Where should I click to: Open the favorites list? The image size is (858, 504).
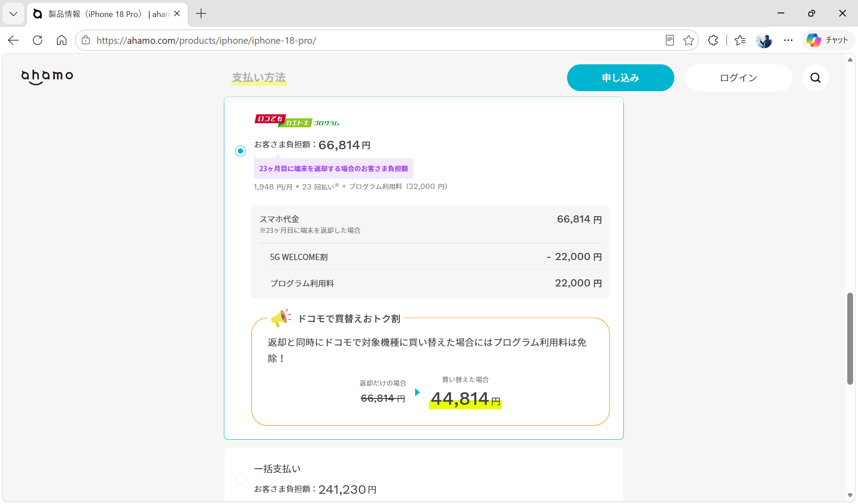pos(740,40)
